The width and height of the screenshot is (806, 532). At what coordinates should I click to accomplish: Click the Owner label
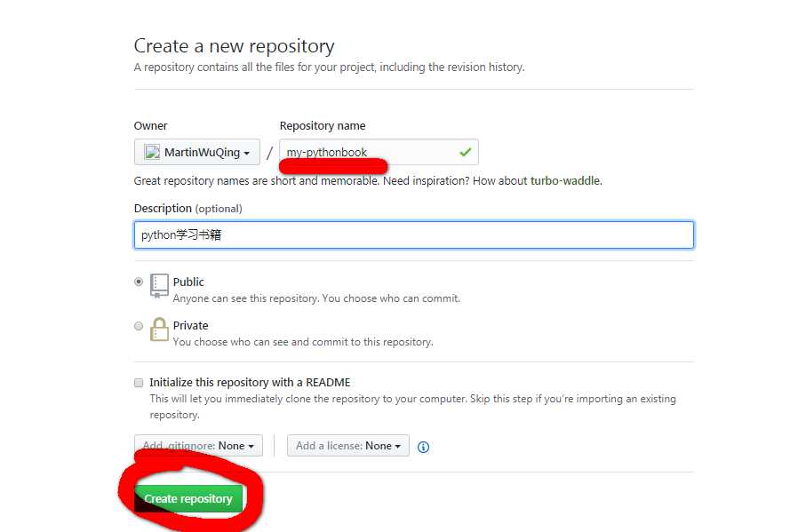tap(150, 126)
